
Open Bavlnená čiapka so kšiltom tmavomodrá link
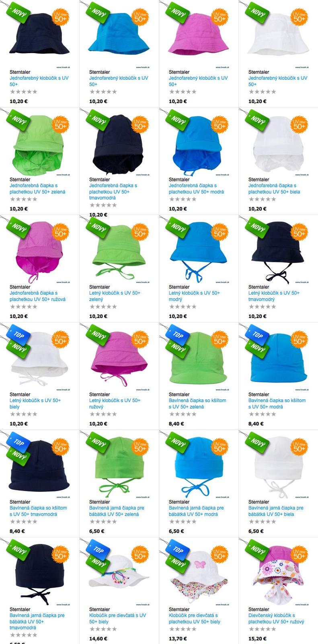[38, 511]
